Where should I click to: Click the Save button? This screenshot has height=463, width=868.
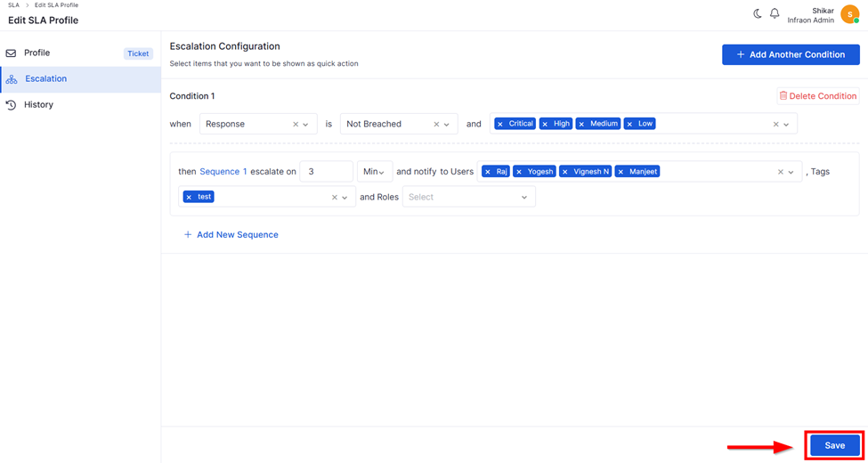pyautogui.click(x=834, y=445)
